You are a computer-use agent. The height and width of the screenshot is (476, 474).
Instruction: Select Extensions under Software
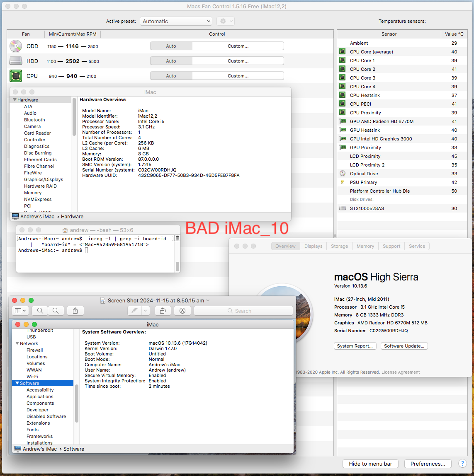point(38,423)
